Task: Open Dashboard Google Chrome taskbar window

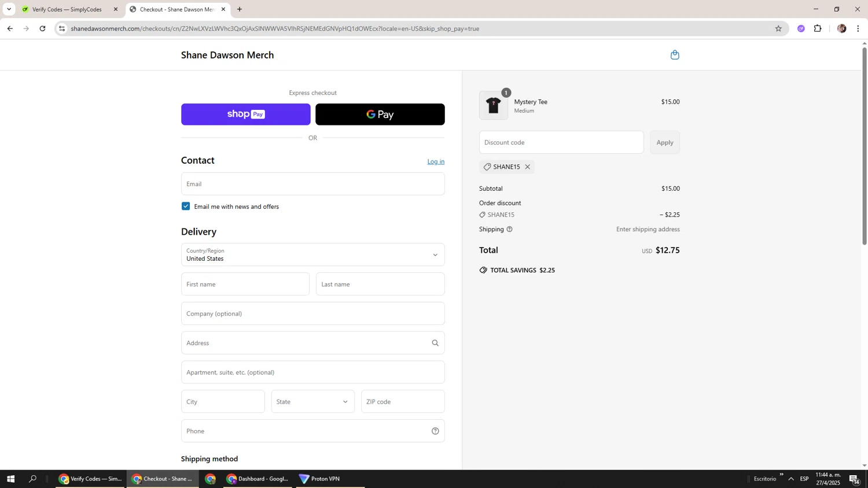Action: [x=258, y=479]
